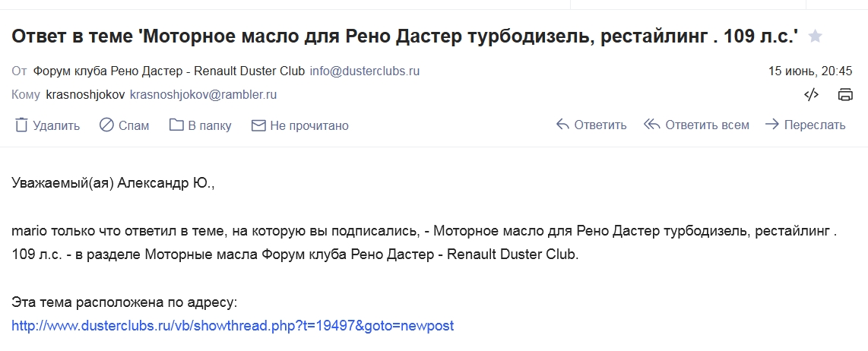Image resolution: width=868 pixels, height=351 pixels.
Task: View email source code icon
Action: tap(811, 95)
